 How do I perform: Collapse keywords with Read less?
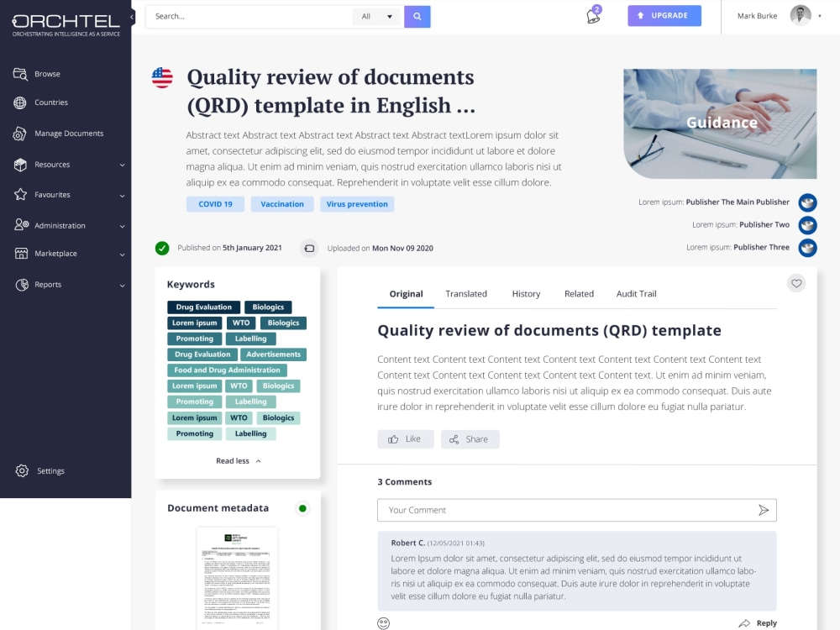pos(238,460)
